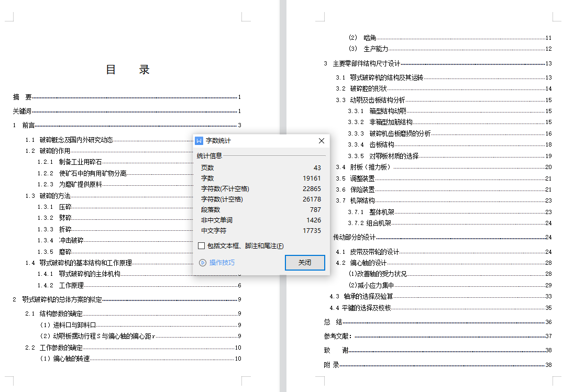The image size is (574, 392).
Task: Select the 字符数(计空格) value 26178
Action: [312, 199]
